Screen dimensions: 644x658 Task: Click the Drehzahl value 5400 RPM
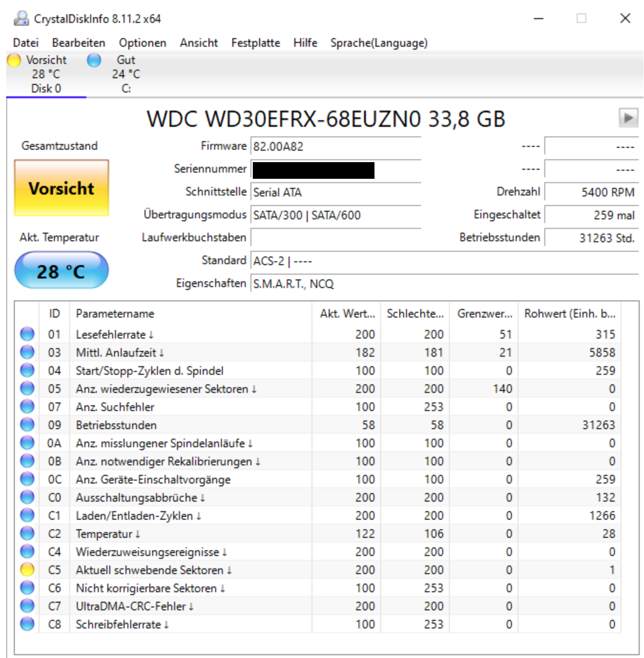coord(592,192)
